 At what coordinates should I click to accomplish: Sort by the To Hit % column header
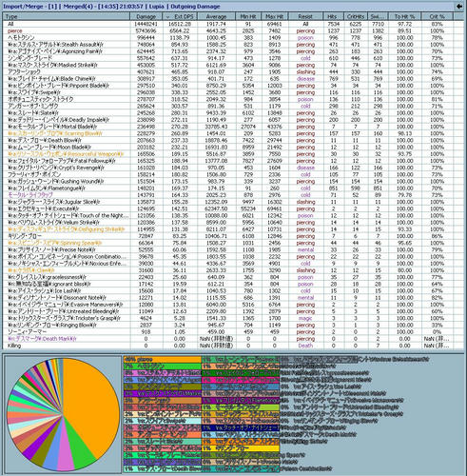click(405, 16)
